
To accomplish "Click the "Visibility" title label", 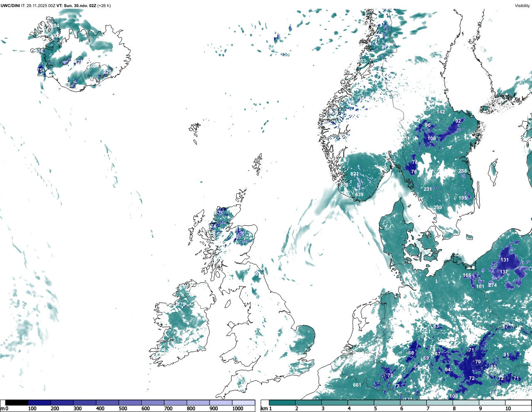I will (522, 5).
